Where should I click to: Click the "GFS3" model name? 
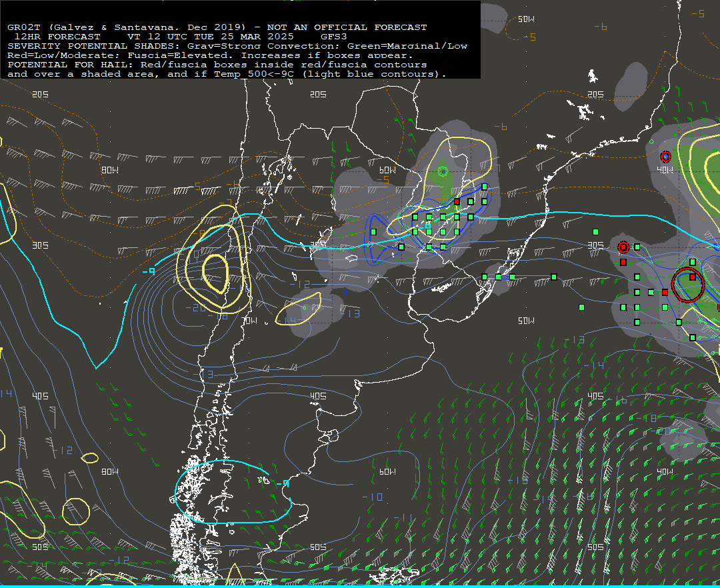click(334, 37)
